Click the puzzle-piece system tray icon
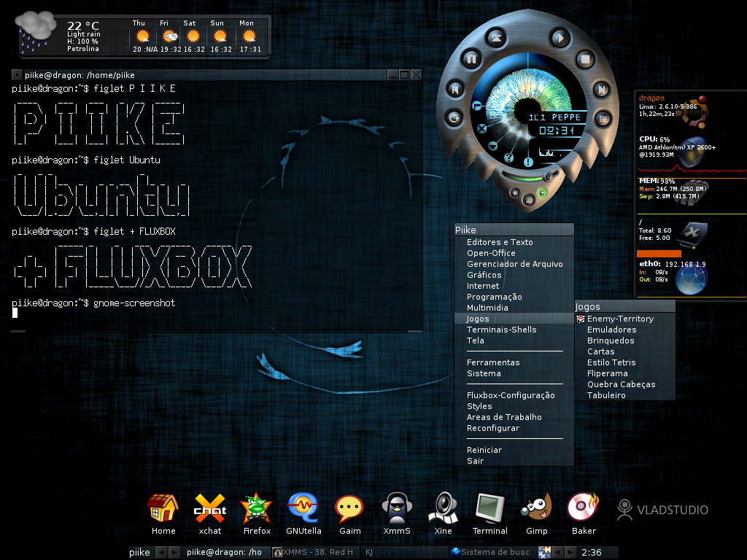The image size is (747, 560). 544,553
